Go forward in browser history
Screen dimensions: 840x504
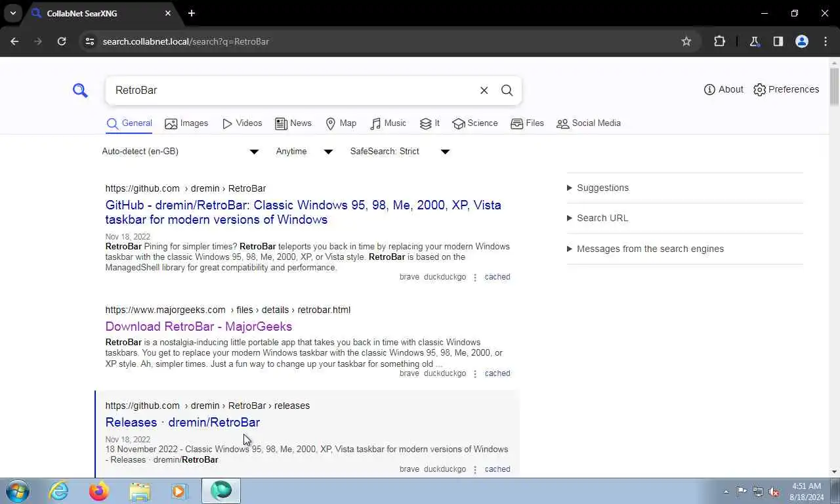[x=38, y=41]
